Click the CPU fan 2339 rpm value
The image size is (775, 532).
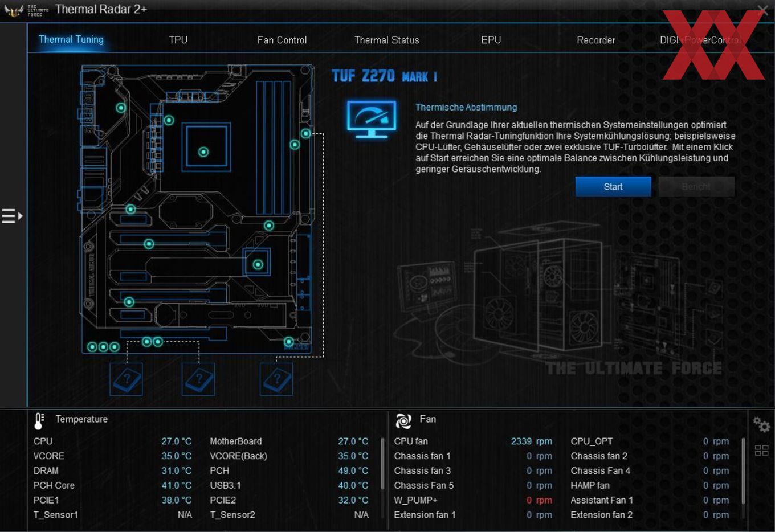pyautogui.click(x=532, y=441)
